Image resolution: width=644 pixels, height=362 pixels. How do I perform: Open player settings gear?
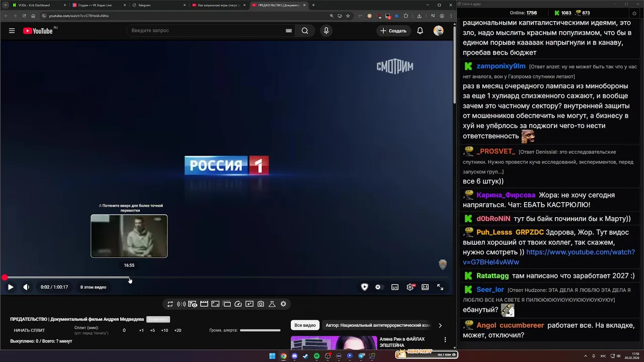(410, 287)
